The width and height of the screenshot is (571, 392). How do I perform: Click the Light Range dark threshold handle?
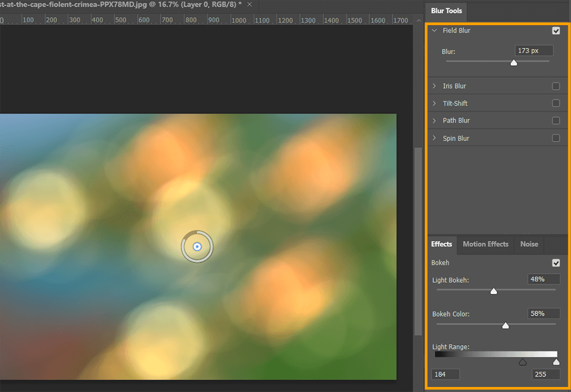pos(522,362)
